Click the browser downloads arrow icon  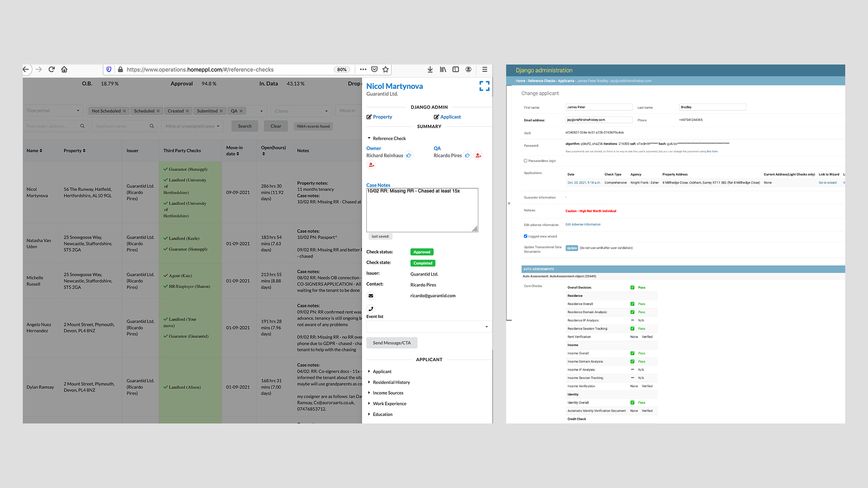tap(430, 69)
